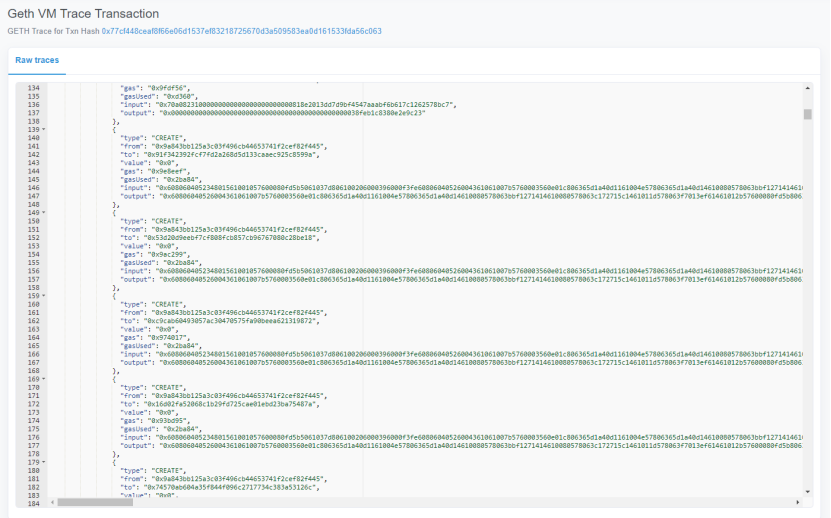Switch to the Raw traces tab

tap(37, 61)
